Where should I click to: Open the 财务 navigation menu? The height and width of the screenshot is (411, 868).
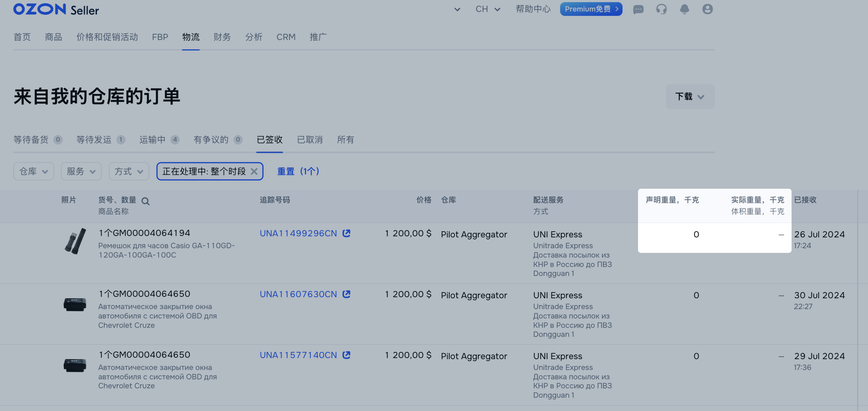pyautogui.click(x=222, y=37)
